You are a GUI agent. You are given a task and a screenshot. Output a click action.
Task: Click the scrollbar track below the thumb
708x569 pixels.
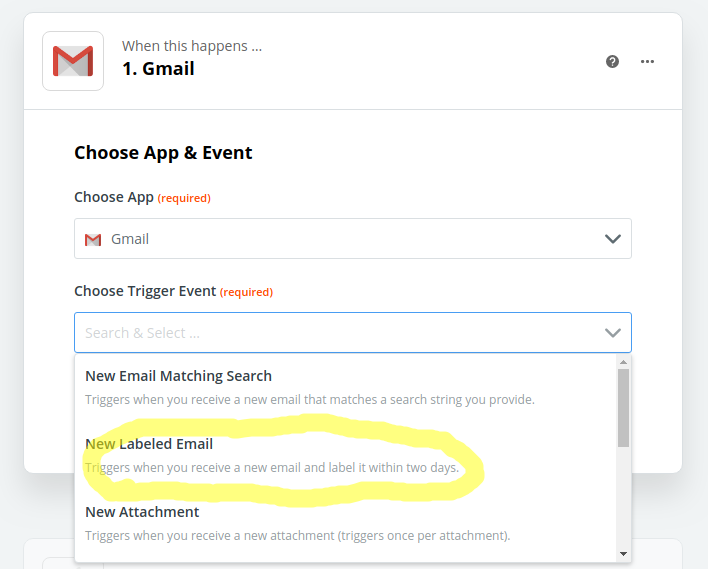coord(624,498)
